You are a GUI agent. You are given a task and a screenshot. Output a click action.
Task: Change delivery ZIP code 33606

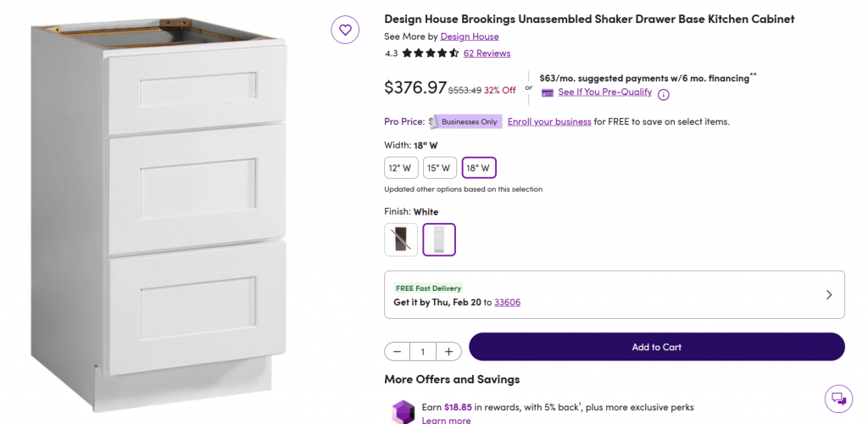coord(507,302)
